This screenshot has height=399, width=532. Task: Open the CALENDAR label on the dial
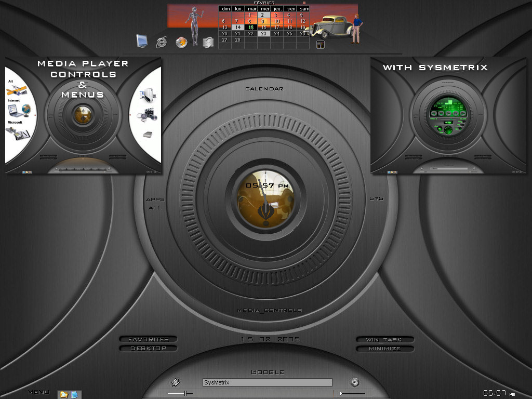tap(264, 89)
